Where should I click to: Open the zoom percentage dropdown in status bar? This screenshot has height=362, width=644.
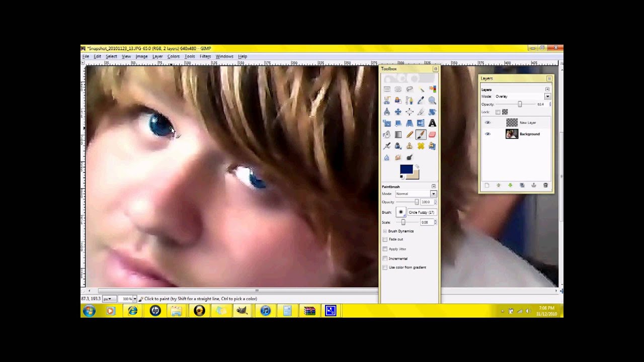tap(134, 299)
